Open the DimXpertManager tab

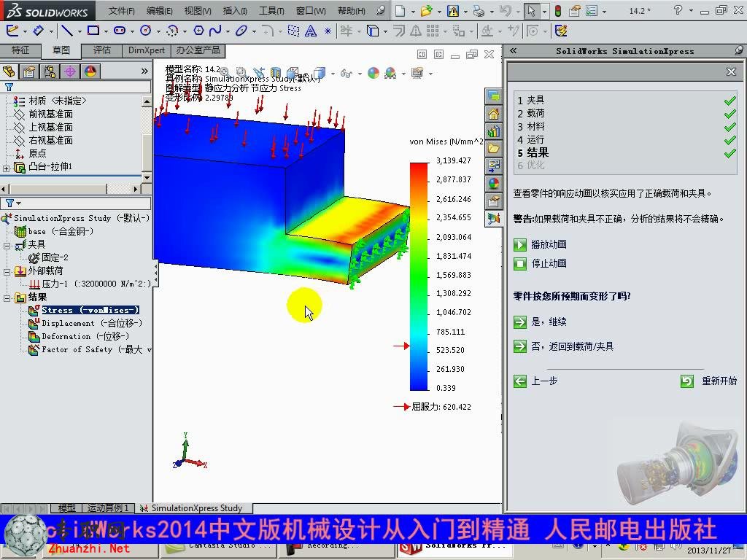(x=70, y=71)
